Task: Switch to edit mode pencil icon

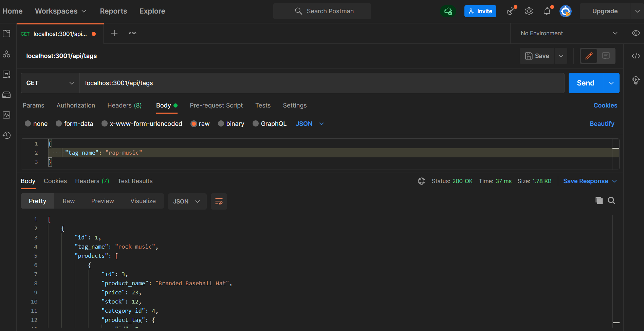Action: tap(589, 56)
